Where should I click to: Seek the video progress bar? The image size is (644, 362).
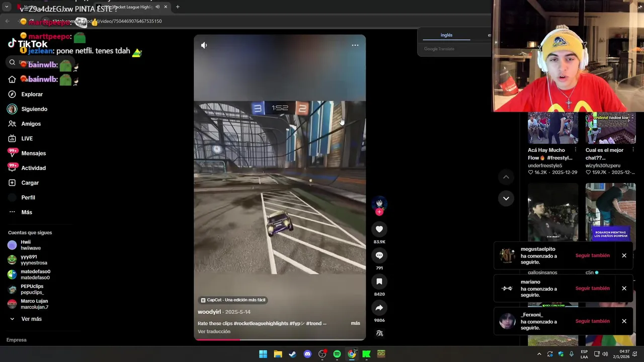280,339
